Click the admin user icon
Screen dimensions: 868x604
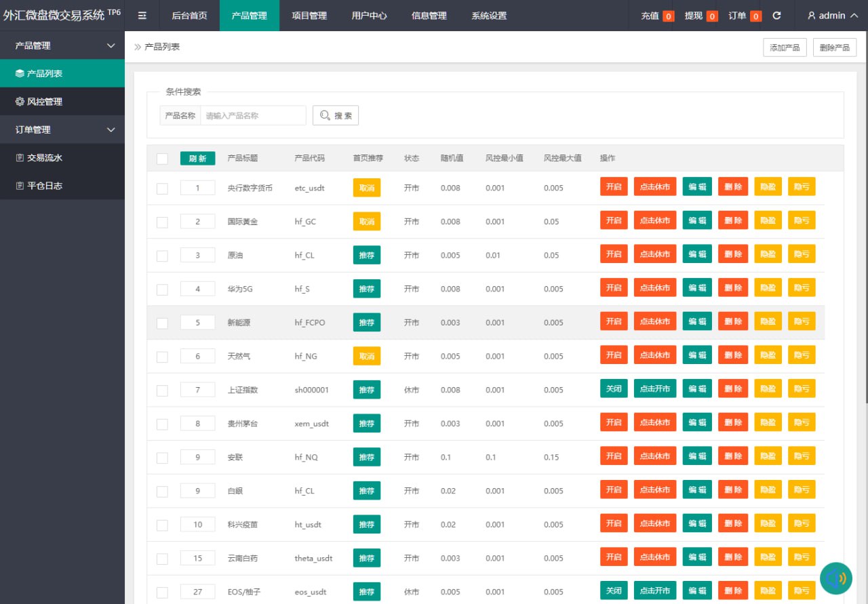pyautogui.click(x=812, y=16)
